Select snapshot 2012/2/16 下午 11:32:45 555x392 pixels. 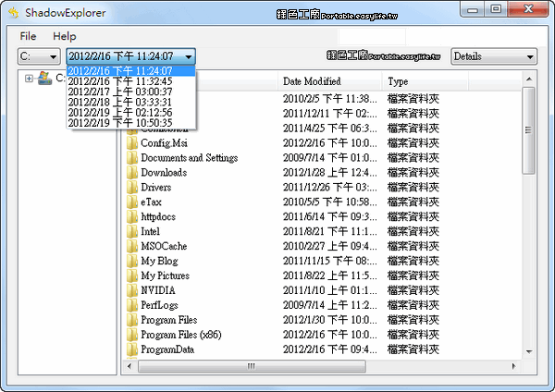coord(130,81)
